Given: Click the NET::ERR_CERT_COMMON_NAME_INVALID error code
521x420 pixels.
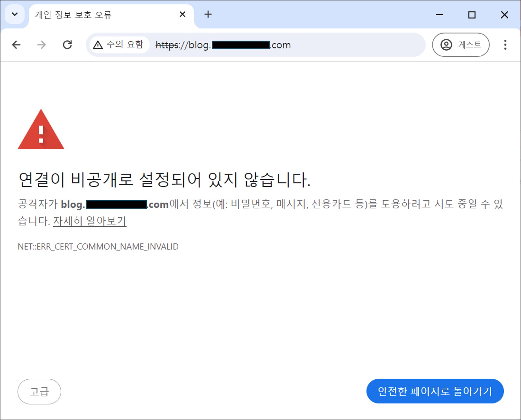Looking at the screenshot, I should click(98, 247).
